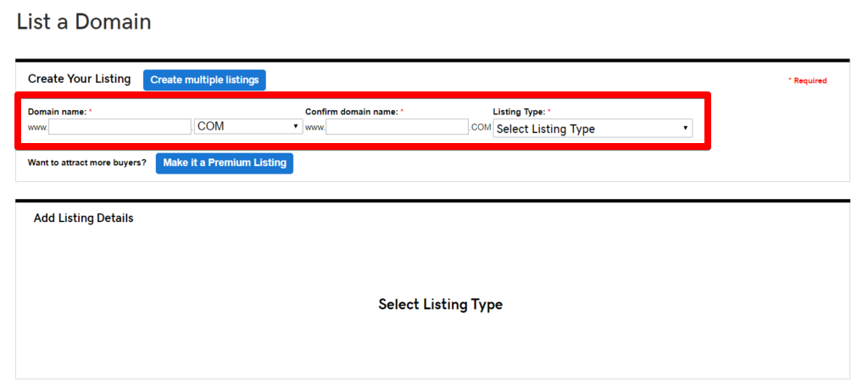The image size is (868, 392).
Task: Click the red "* Required" note
Action: [807, 80]
